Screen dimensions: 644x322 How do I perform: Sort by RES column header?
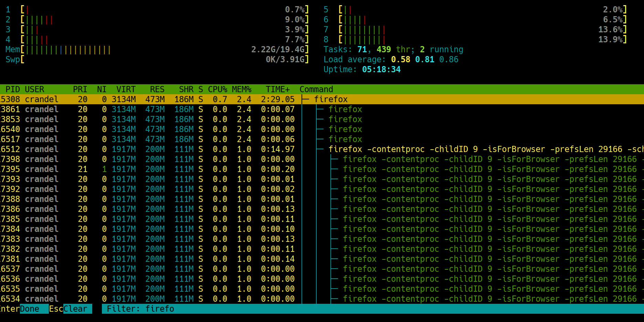click(x=157, y=89)
